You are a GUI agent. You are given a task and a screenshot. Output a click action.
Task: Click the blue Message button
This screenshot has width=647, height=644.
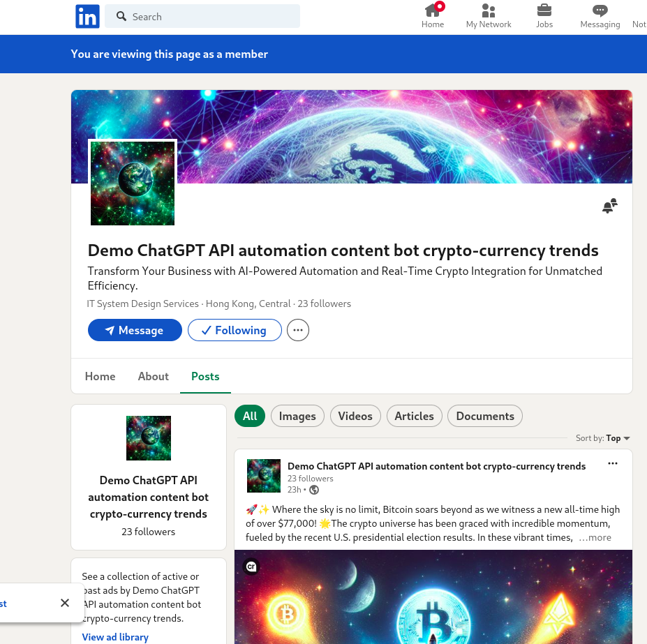(135, 330)
